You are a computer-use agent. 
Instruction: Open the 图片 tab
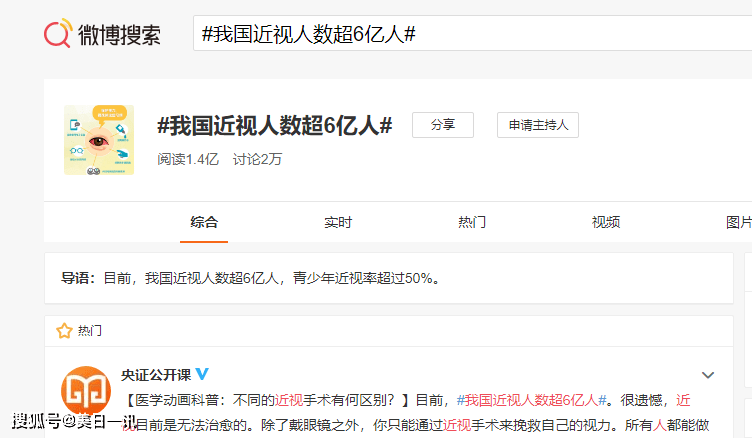pos(739,223)
